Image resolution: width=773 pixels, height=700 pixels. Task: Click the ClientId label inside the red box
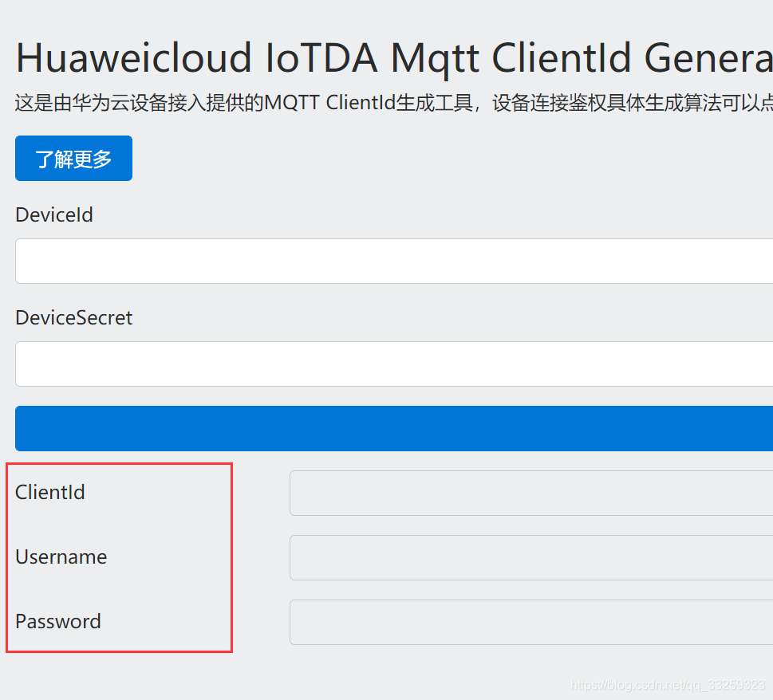point(50,493)
